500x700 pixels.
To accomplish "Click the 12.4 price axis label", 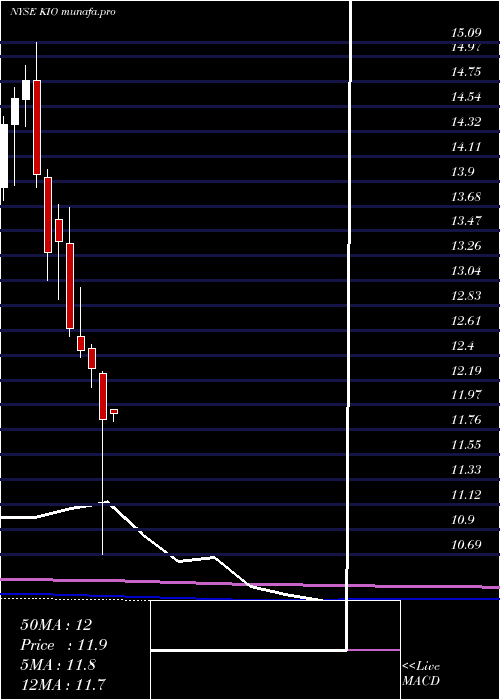I will tap(462, 346).
